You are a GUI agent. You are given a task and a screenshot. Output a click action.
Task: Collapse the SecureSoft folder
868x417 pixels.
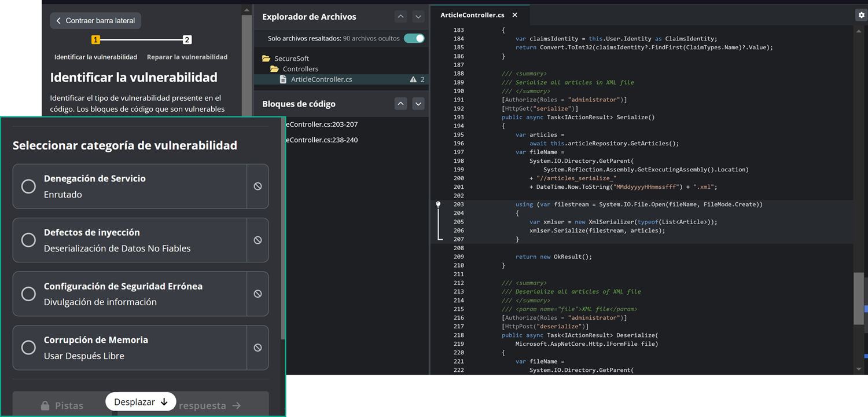point(266,58)
